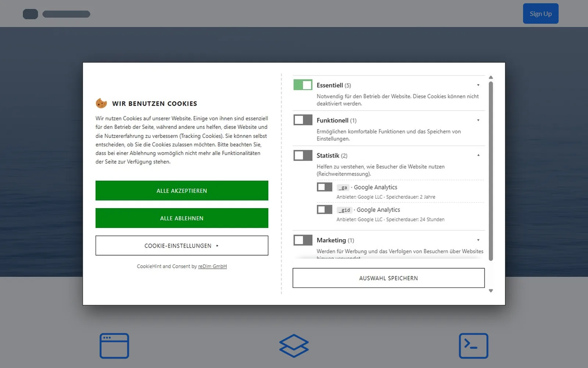Enable the Marketing cookies switch

point(303,240)
